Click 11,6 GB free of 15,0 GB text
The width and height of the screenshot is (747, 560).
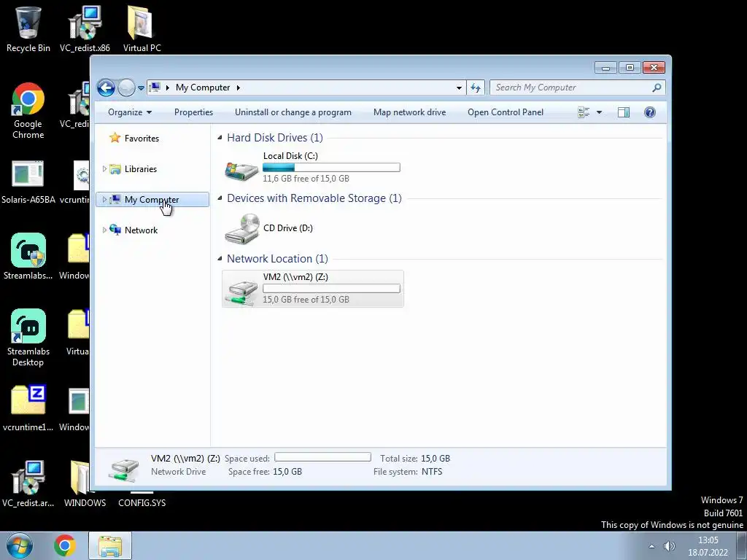click(x=306, y=179)
